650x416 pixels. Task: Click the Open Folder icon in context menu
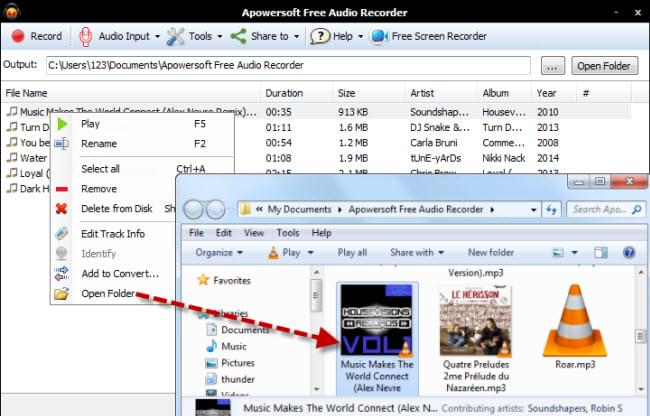tap(61, 294)
